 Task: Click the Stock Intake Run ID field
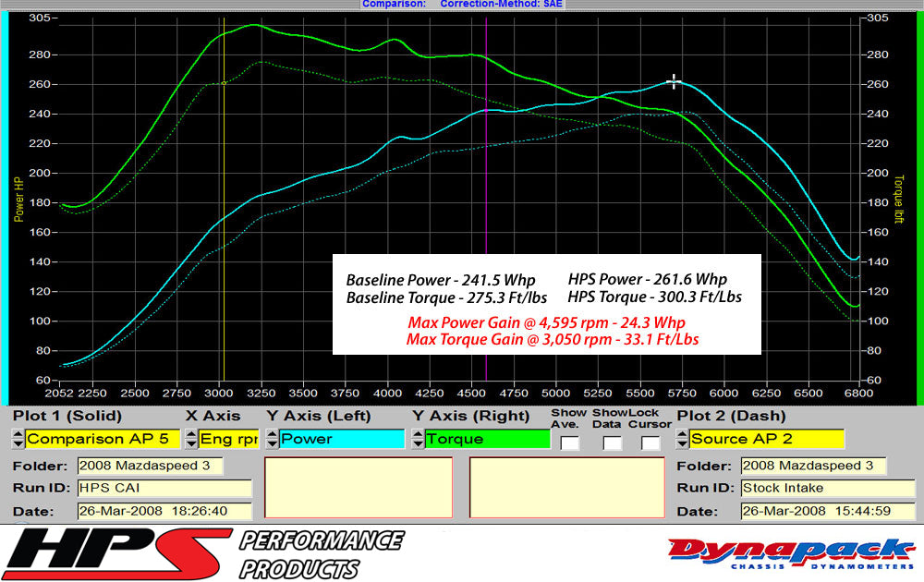(x=827, y=489)
